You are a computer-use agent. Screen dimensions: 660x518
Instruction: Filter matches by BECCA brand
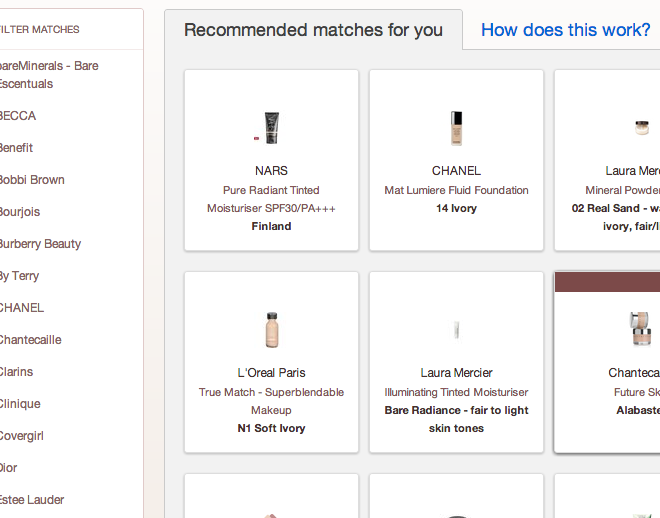[18, 116]
